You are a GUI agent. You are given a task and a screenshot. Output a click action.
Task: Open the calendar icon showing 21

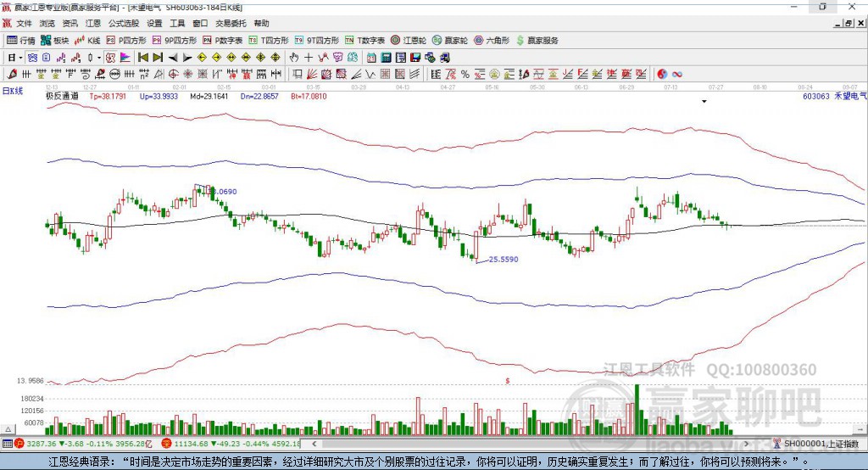pos(371,58)
